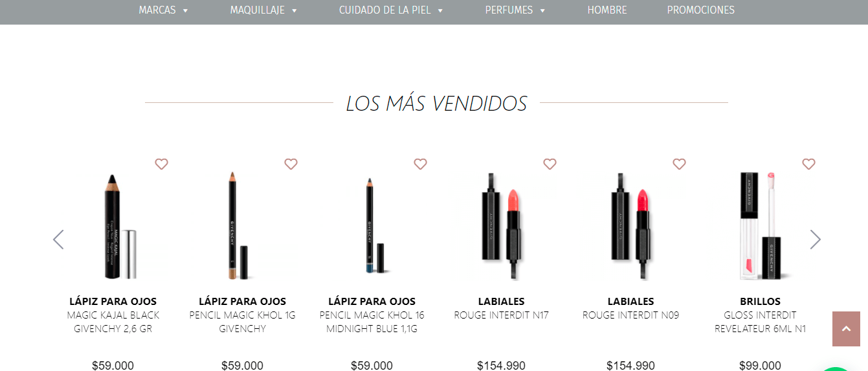Go to the Hombre section
This screenshot has width=868, height=371.
[x=607, y=10]
